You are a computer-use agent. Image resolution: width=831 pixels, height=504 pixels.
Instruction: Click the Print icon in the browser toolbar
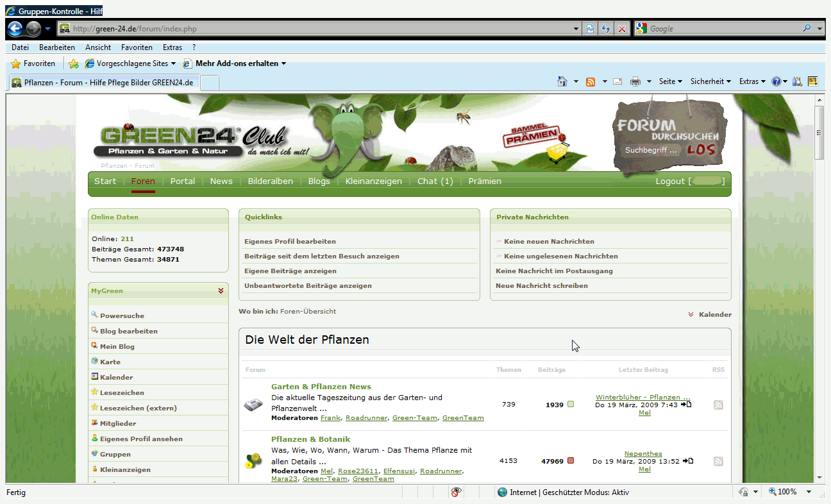click(x=635, y=81)
